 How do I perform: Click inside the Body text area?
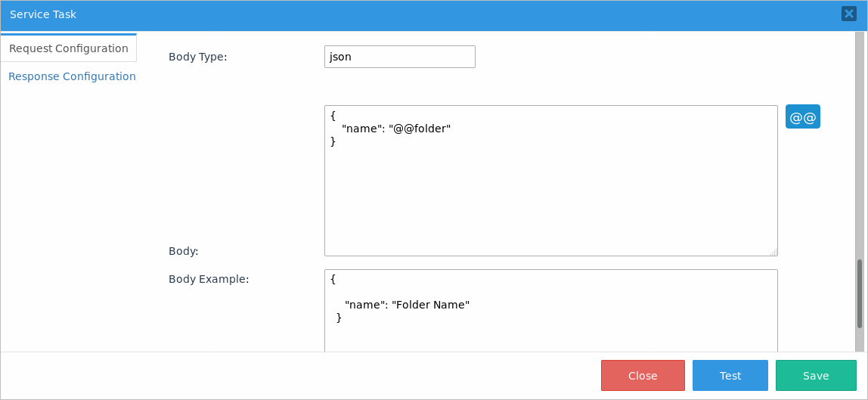click(550, 197)
